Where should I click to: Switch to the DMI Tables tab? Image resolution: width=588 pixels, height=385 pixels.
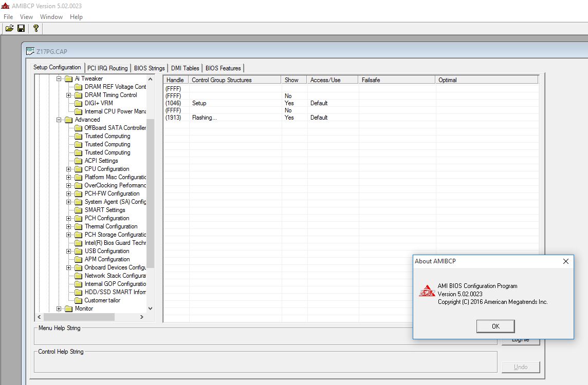click(x=185, y=68)
